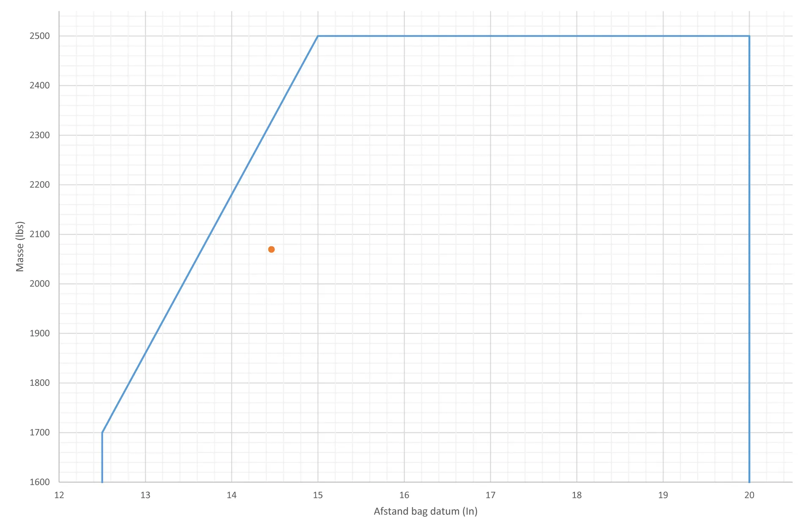
Task: Click the 20 label on the horizontal axis
Action: [x=749, y=495]
